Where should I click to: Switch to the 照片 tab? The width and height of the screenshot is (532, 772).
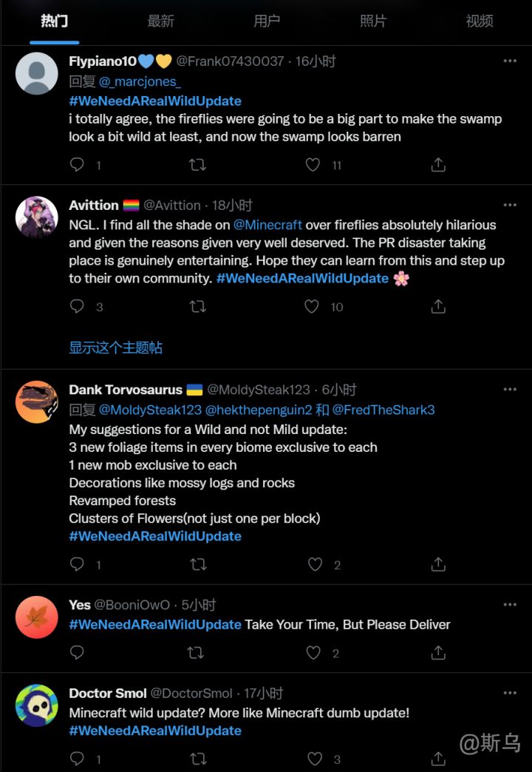(x=373, y=21)
